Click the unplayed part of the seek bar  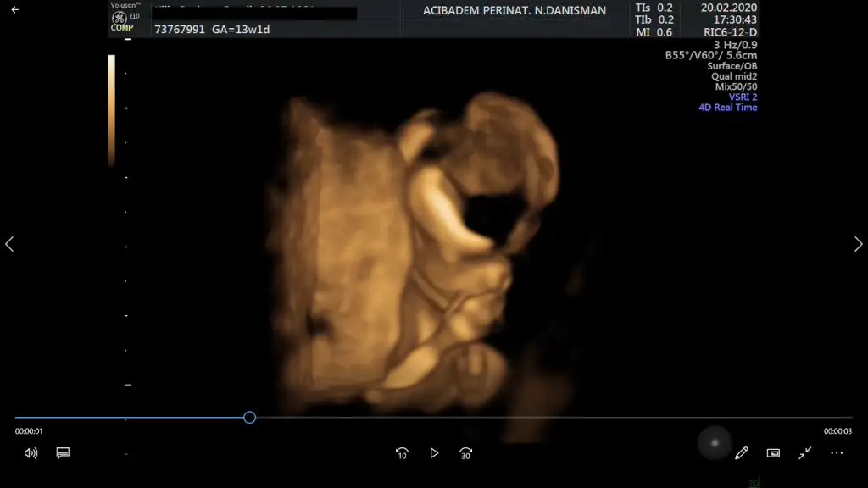[551, 418]
